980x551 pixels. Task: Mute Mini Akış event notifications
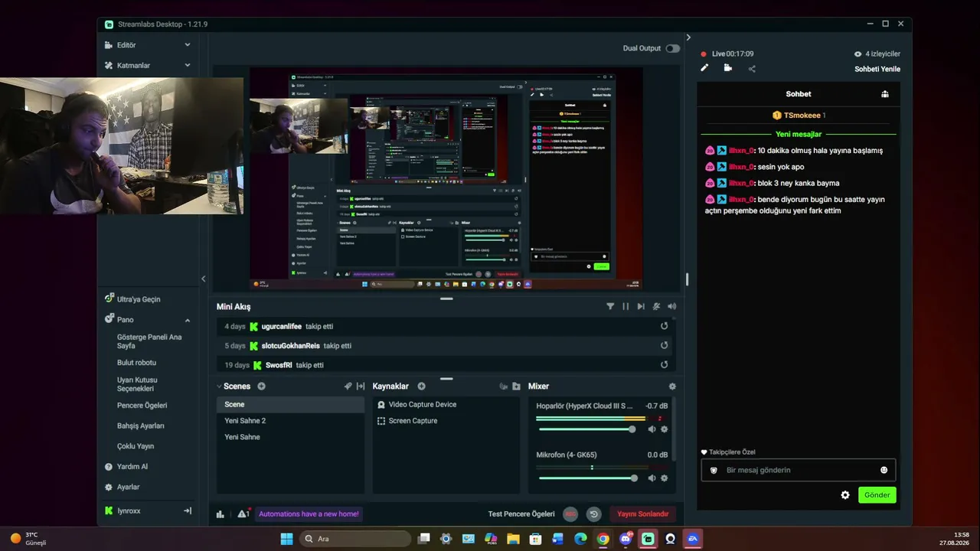[x=656, y=306]
